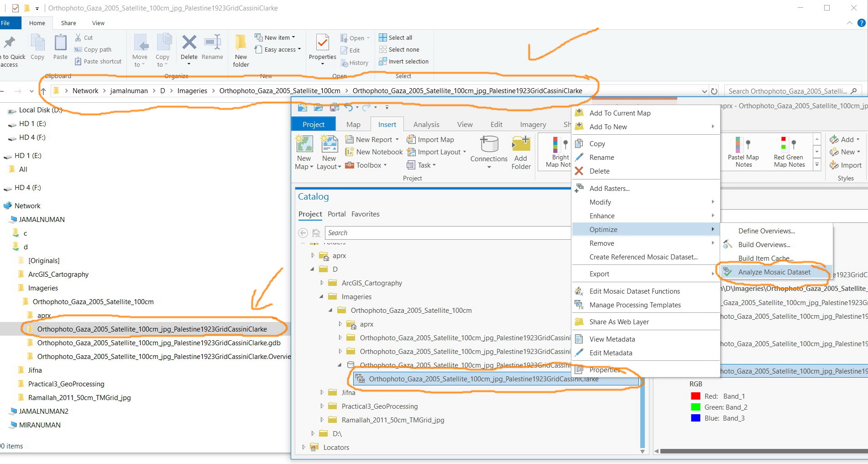Click Copy path button
This screenshot has height=464, width=868.
click(93, 49)
